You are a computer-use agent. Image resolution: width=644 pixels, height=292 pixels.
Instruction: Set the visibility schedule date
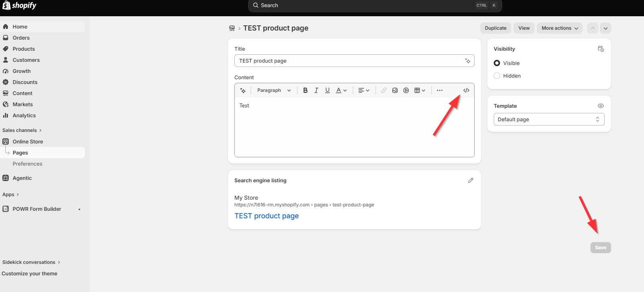click(601, 49)
